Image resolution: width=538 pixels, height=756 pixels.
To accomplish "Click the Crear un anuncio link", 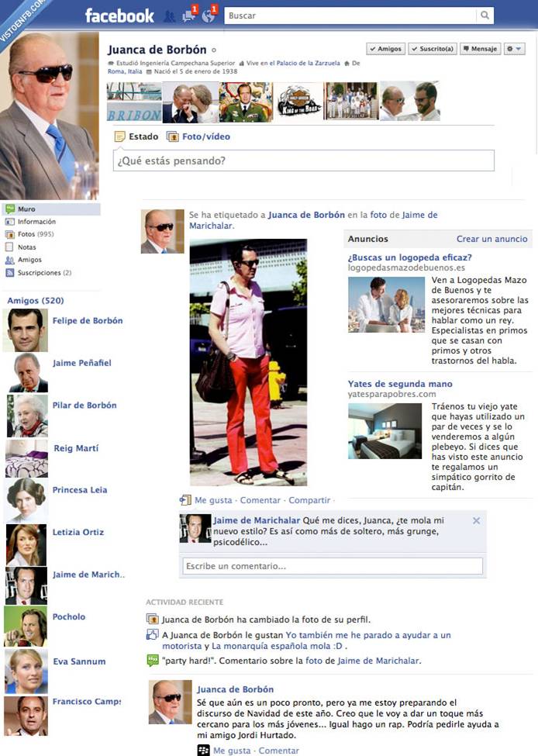I will click(x=491, y=239).
